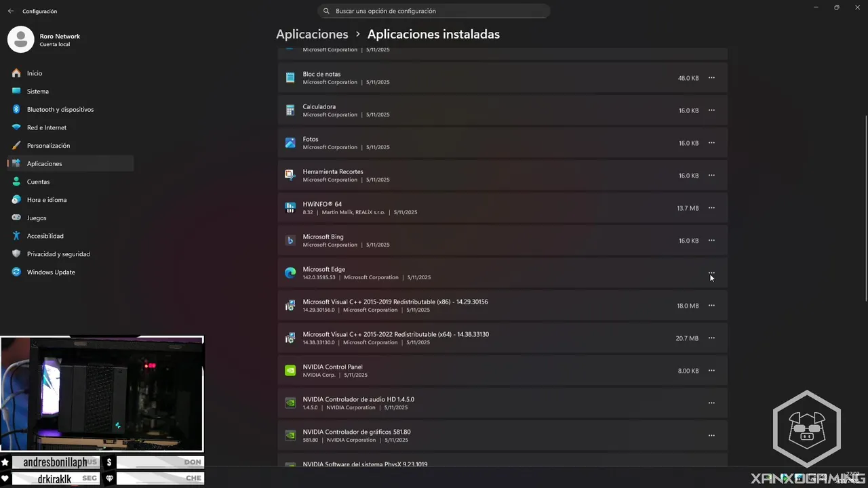Click the Calculadora app icon
The image size is (868, 488).
[x=290, y=110]
